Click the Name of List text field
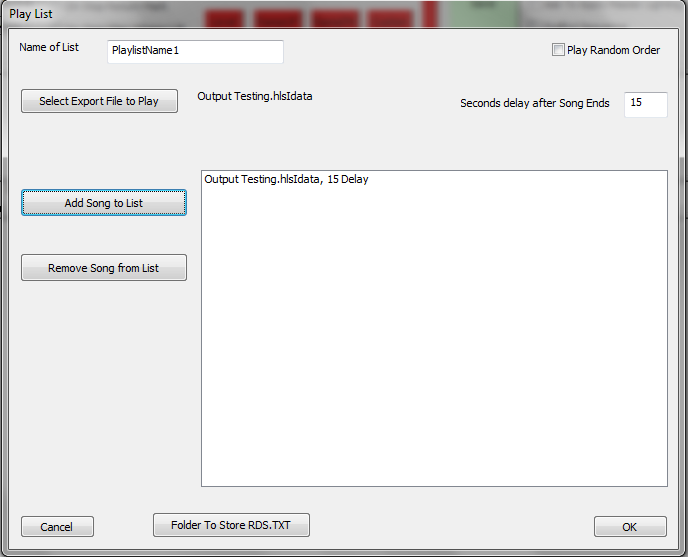688x557 pixels. tap(195, 51)
